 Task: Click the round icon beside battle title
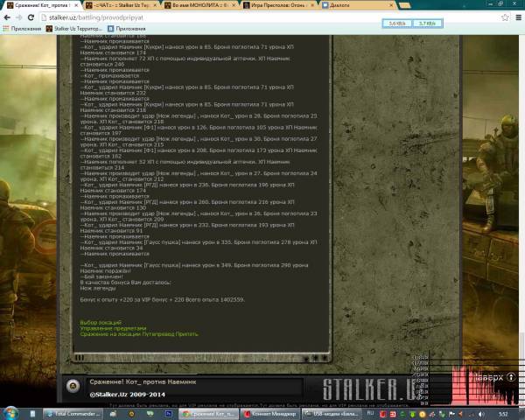click(75, 385)
